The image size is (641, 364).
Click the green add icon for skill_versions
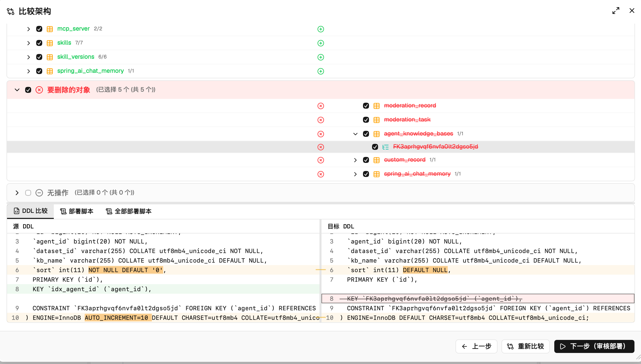(320, 57)
